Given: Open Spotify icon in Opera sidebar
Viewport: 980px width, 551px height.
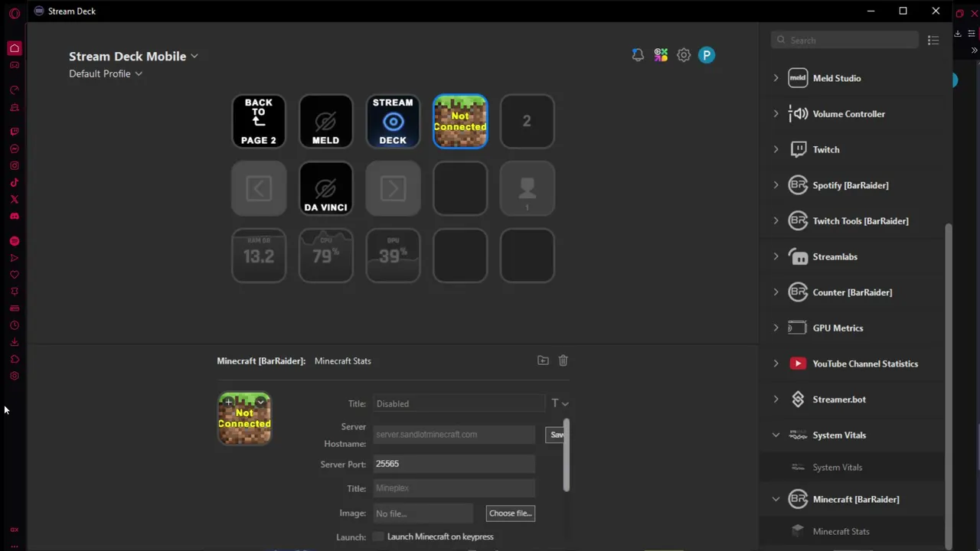Looking at the screenshot, I should 14,241.
